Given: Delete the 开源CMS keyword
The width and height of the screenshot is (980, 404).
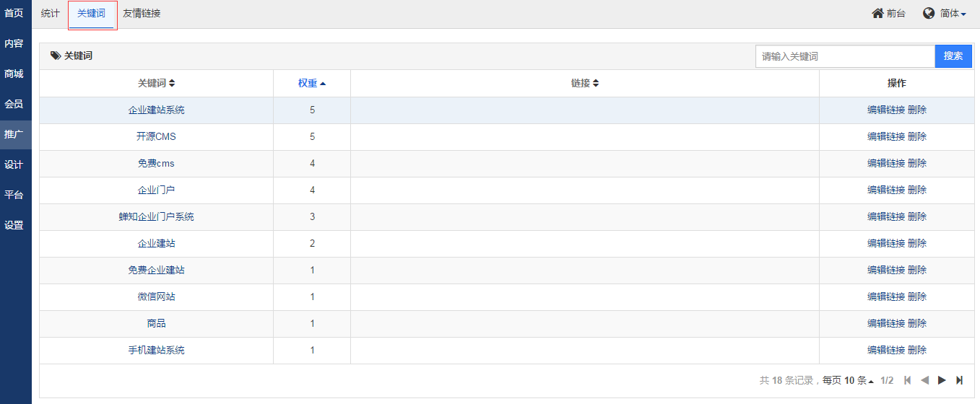Looking at the screenshot, I should 917,137.
